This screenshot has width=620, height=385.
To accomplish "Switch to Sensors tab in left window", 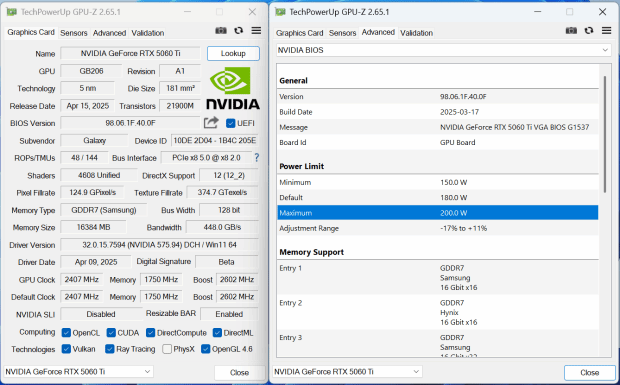I will click(x=74, y=33).
